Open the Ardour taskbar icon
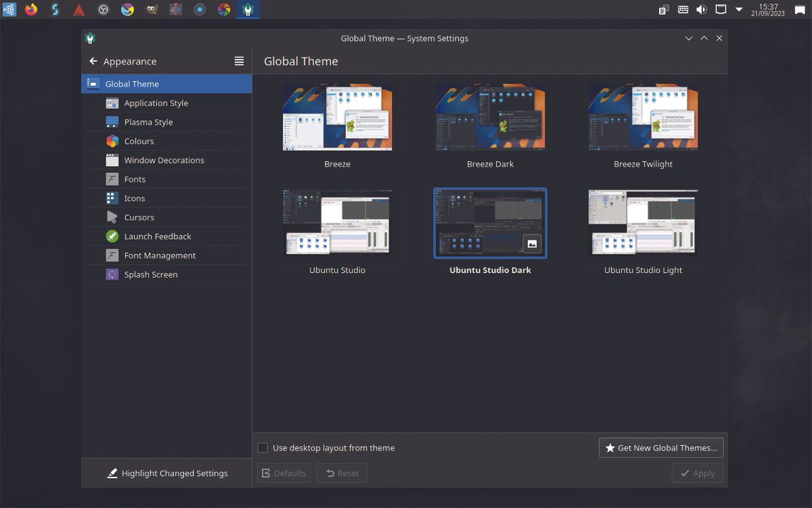Screen dimensions: 812x508 coord(79,9)
